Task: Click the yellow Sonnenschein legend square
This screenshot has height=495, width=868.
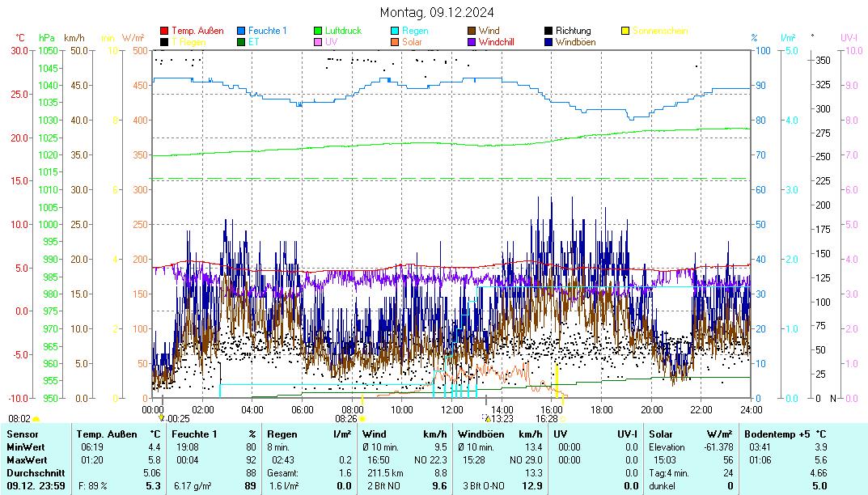Action: pyautogui.click(x=625, y=31)
